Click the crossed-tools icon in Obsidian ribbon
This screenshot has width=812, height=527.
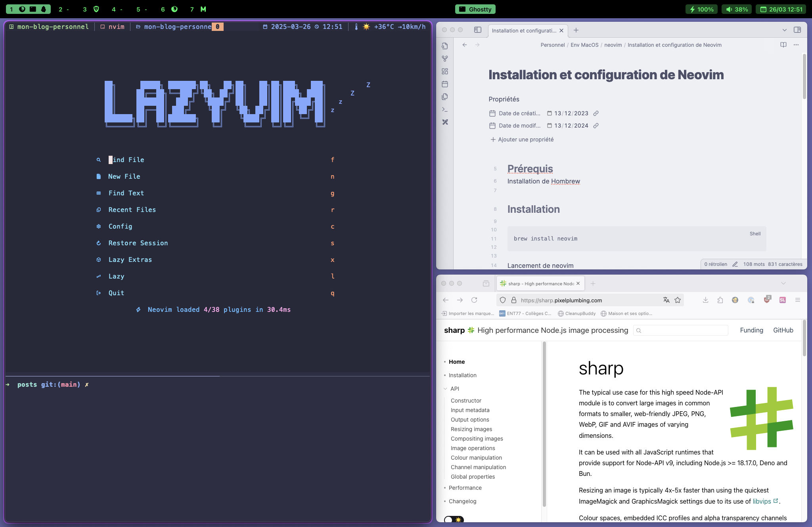(445, 122)
